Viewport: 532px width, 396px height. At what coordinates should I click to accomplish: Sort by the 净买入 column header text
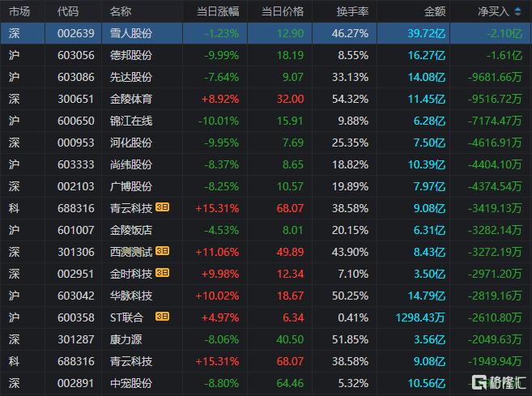point(494,12)
